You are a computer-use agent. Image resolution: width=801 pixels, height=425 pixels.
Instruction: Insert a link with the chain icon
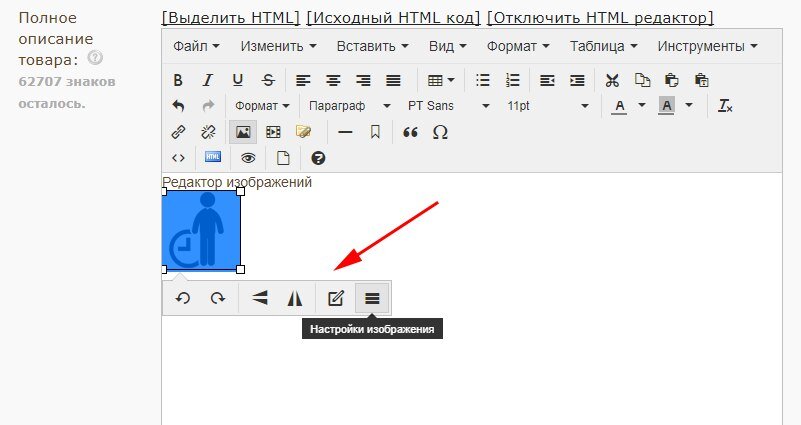178,132
